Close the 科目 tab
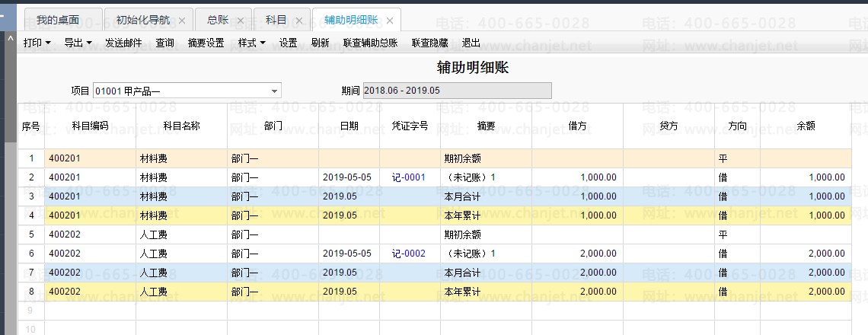Screen dimensions: 868x335 tap(298, 21)
